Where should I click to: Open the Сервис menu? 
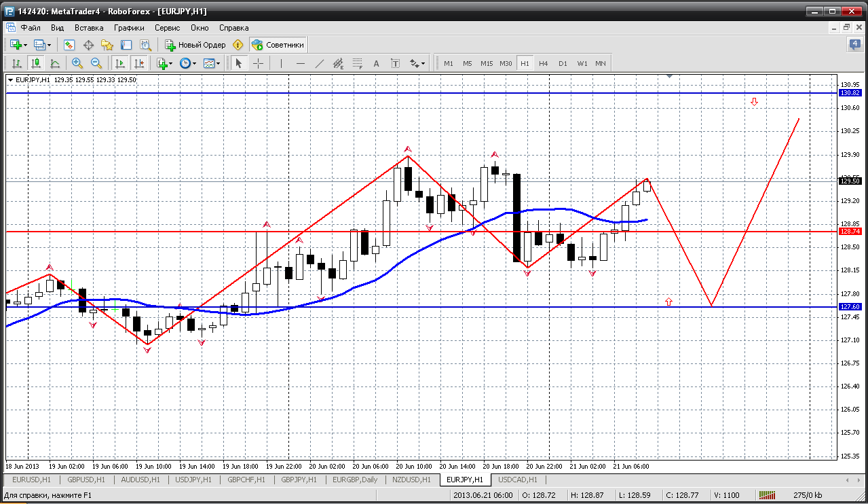pos(167,28)
